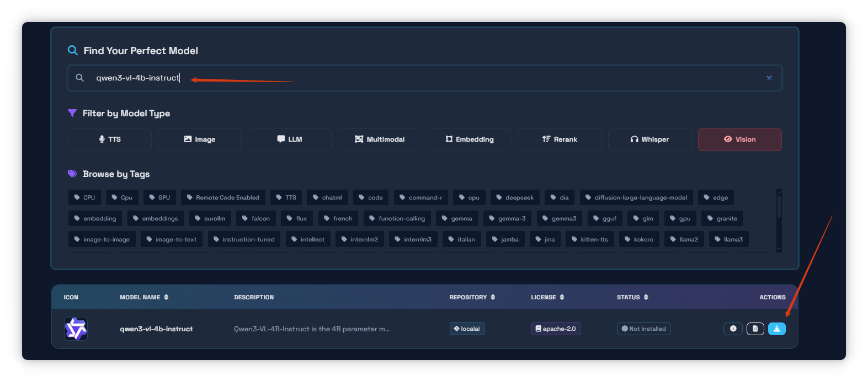
Task: Select the deepseek tag
Action: pos(515,197)
